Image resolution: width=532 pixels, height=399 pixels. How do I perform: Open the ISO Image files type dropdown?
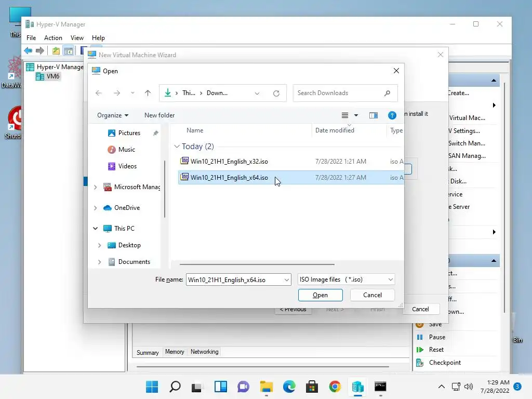tap(346, 280)
